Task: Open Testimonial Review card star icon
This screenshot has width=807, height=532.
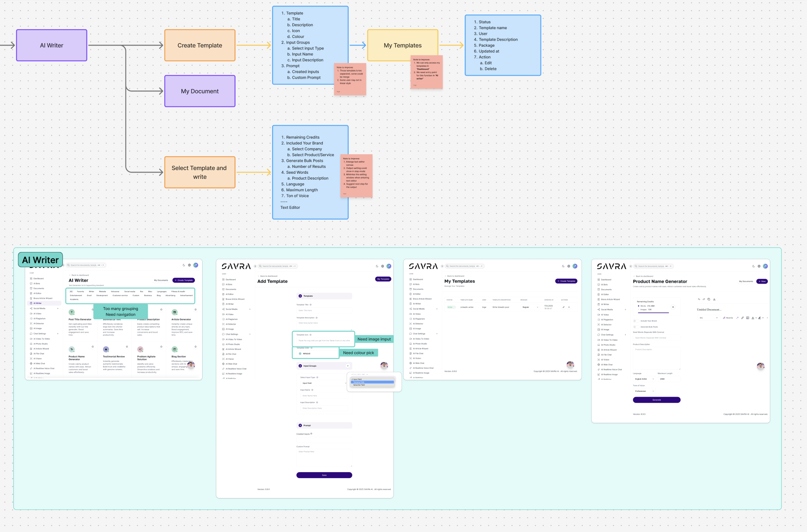Action: coord(106,349)
